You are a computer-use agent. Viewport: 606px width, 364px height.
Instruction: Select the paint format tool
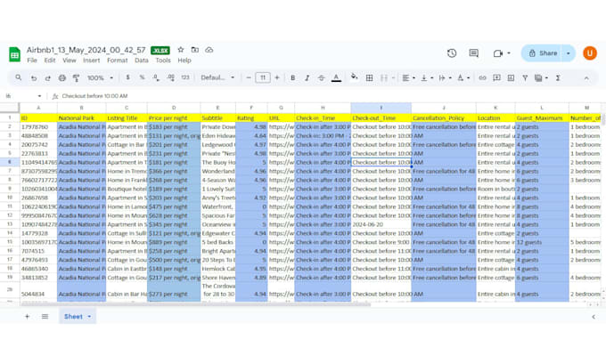(x=76, y=78)
